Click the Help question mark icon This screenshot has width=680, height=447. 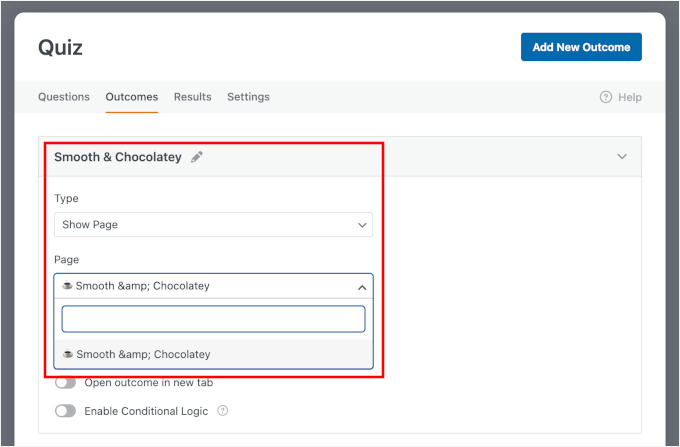click(605, 97)
